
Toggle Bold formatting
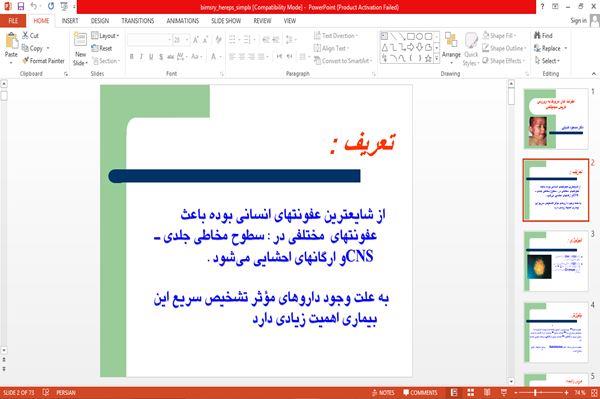(x=132, y=57)
